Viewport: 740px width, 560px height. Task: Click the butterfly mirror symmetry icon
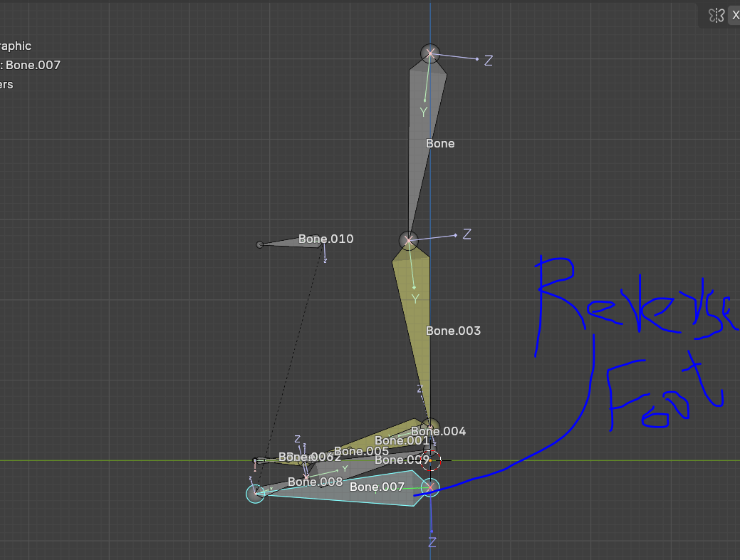click(716, 16)
